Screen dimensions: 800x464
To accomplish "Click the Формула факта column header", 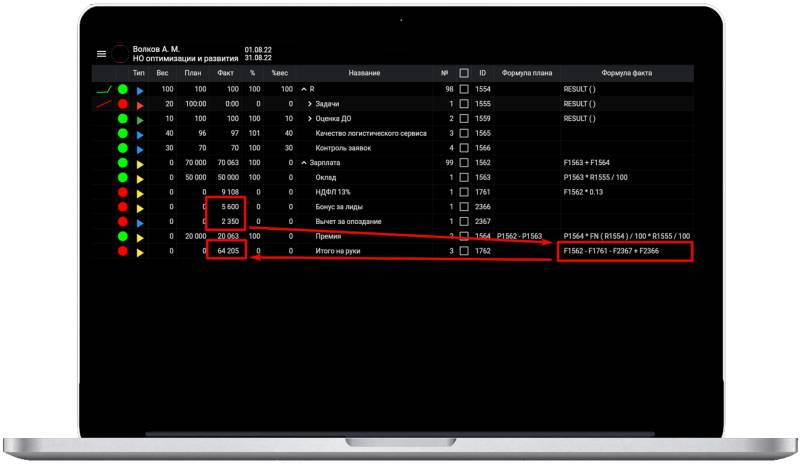I will tap(627, 73).
